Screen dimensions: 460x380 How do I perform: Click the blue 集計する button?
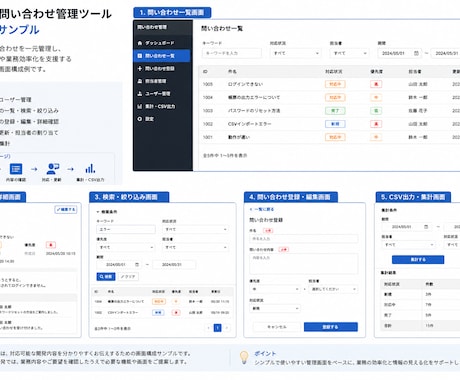[x=418, y=259]
